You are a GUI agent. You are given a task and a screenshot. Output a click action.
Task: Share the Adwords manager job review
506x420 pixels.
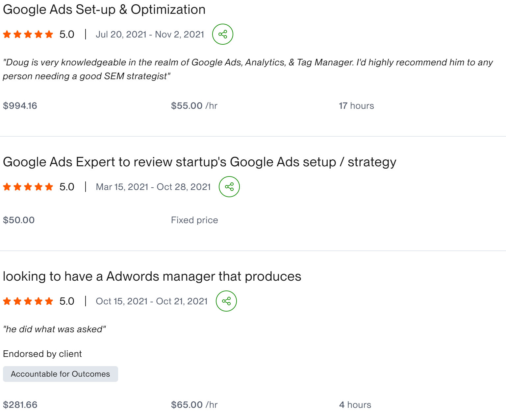click(x=226, y=301)
